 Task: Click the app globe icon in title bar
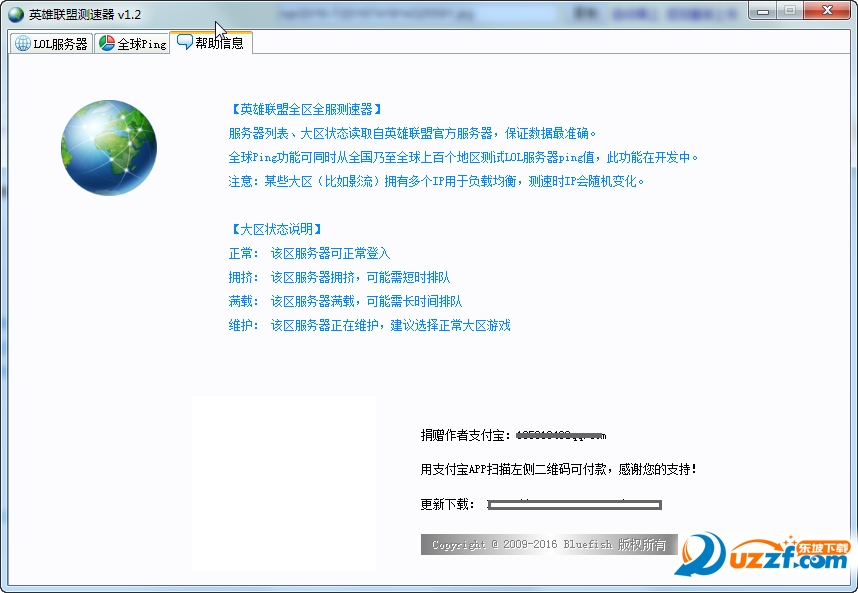16,14
